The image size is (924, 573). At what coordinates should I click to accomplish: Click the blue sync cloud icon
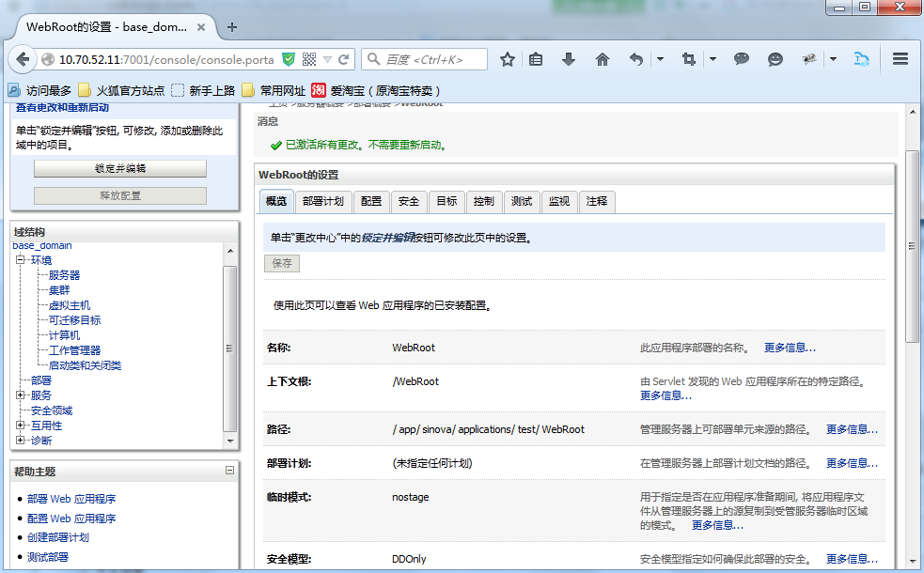tap(862, 59)
